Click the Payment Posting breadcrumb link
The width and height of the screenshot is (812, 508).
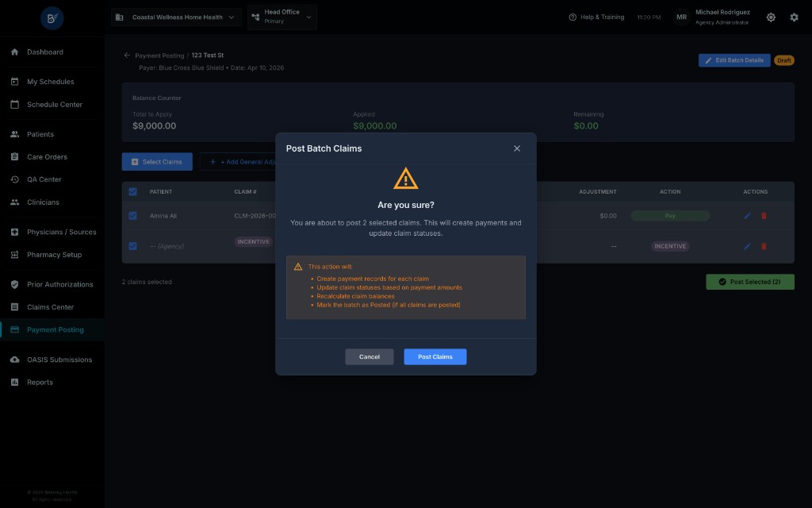coord(159,56)
